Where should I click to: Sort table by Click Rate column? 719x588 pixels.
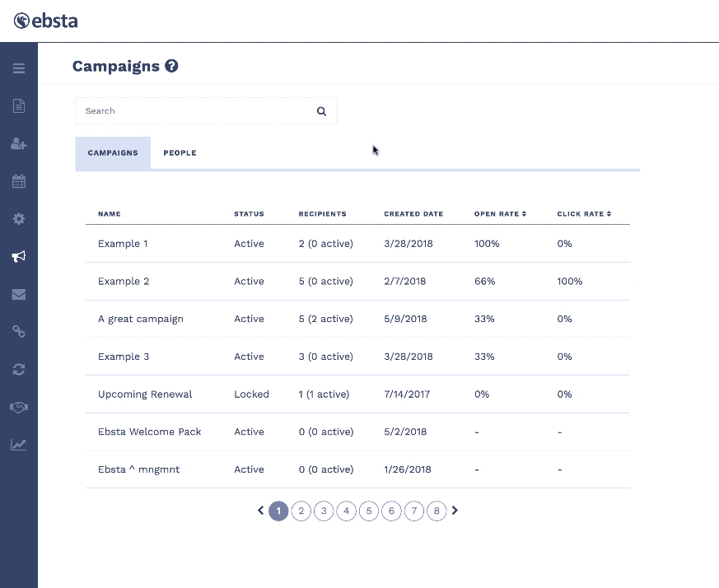[584, 214]
